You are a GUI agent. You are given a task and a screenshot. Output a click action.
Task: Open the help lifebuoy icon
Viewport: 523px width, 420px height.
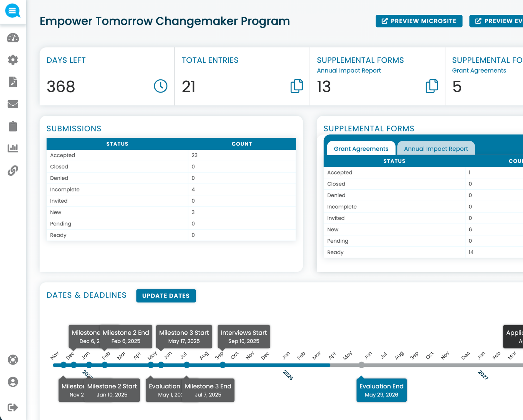coord(13,360)
